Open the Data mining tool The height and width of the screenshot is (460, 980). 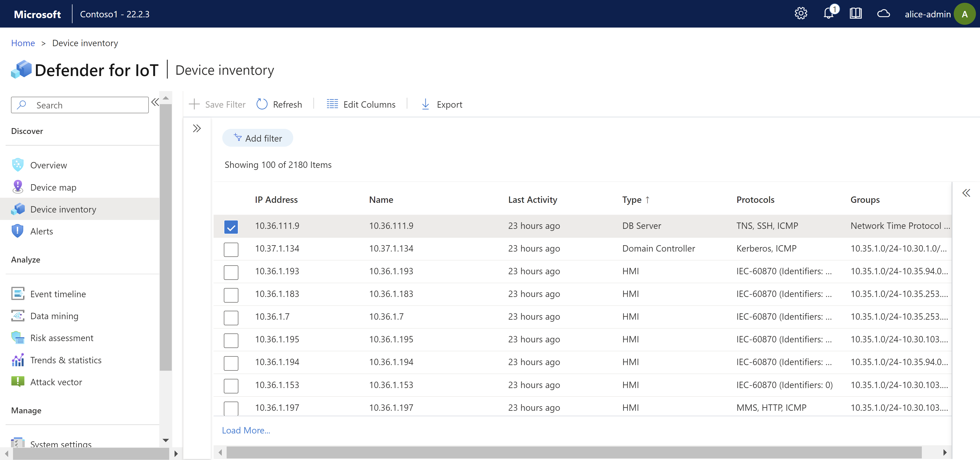tap(54, 316)
